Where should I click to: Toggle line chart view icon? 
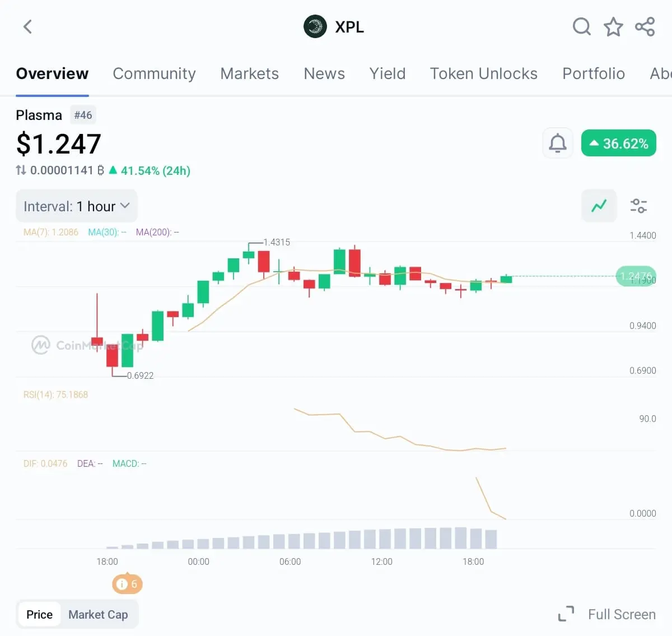(x=599, y=206)
